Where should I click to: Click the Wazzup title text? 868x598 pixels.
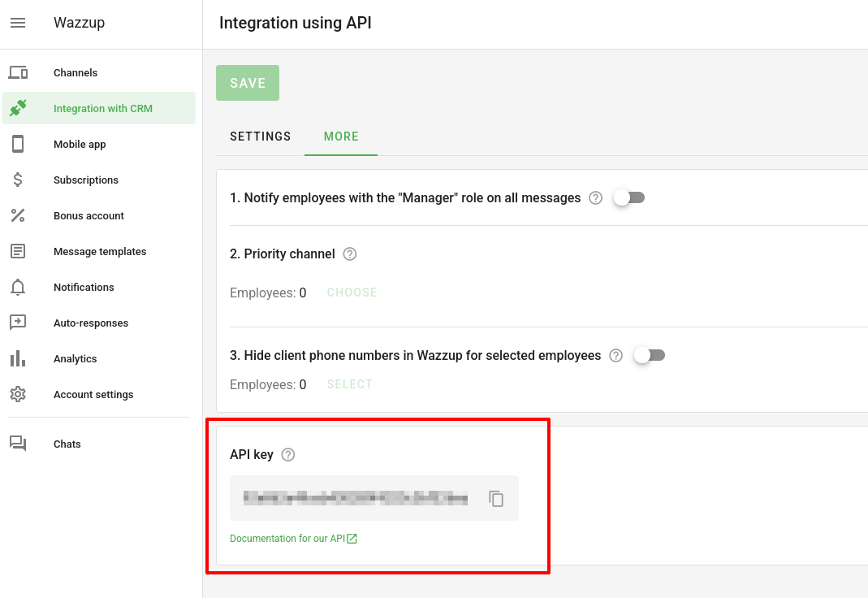coord(79,23)
